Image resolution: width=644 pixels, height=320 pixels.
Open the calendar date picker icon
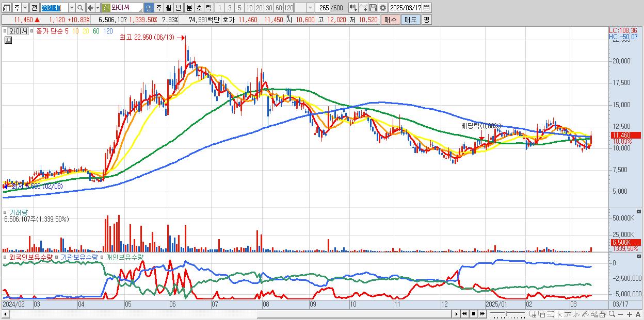426,8
